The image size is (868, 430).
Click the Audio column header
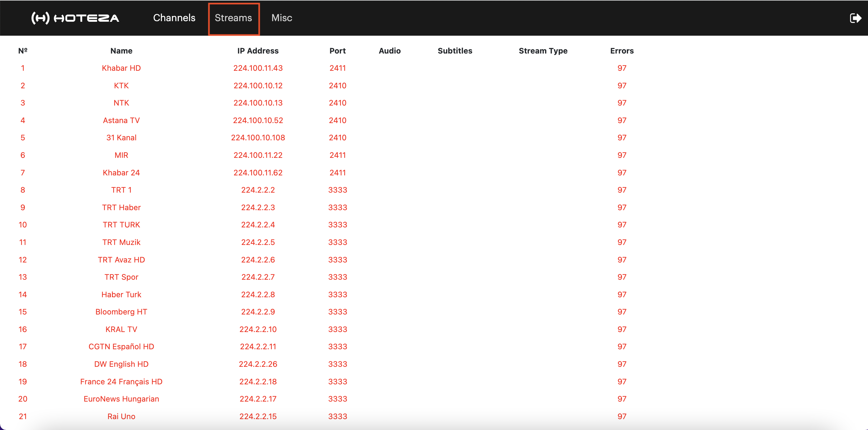coord(390,51)
